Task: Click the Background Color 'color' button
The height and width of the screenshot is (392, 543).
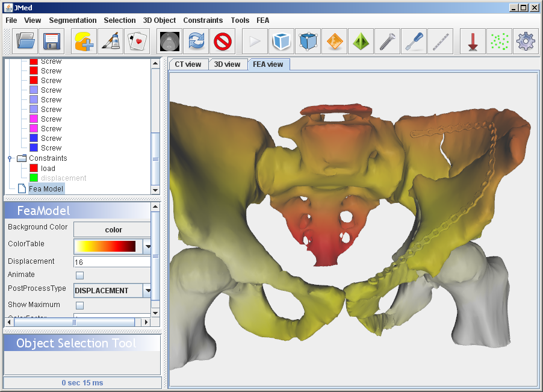Action: pos(113,229)
